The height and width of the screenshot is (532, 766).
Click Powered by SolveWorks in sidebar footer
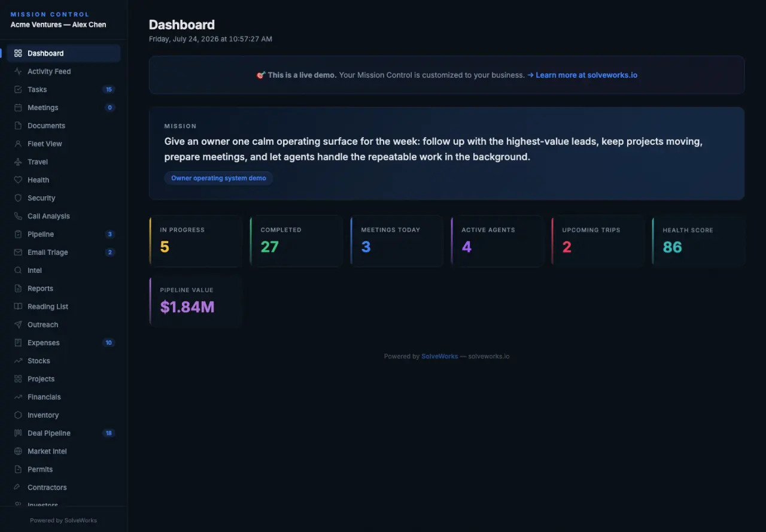(63, 520)
